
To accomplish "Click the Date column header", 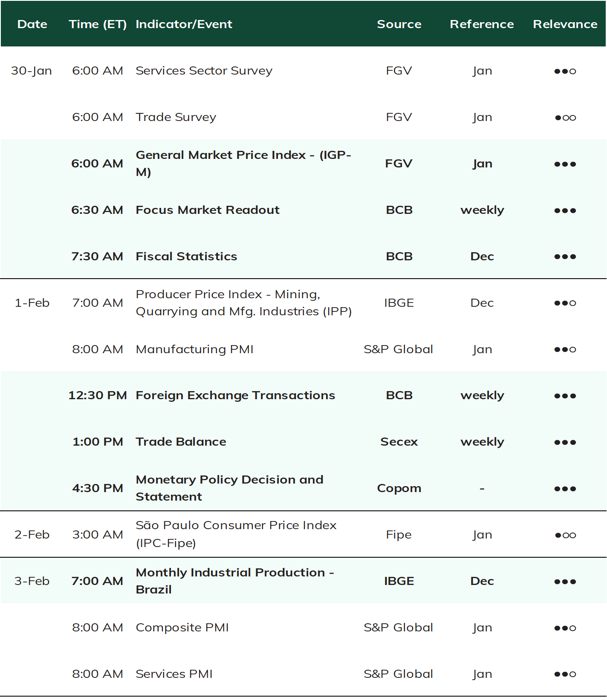I will [x=32, y=24].
